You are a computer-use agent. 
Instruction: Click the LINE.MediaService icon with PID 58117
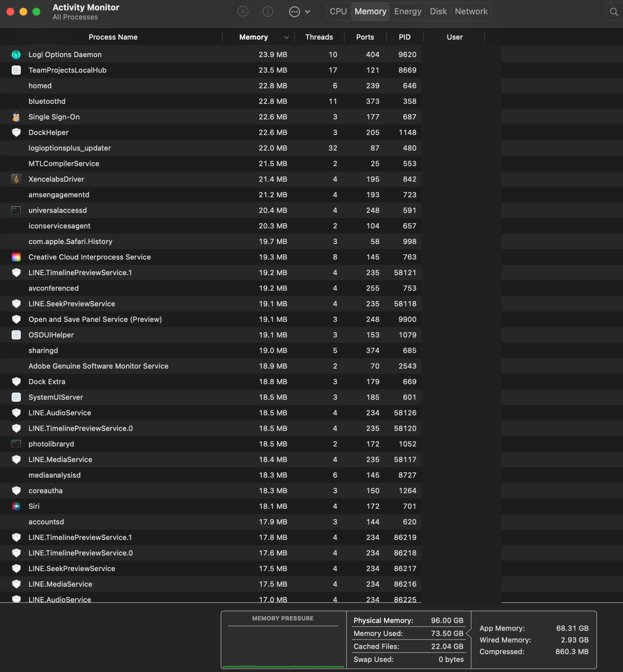click(16, 459)
